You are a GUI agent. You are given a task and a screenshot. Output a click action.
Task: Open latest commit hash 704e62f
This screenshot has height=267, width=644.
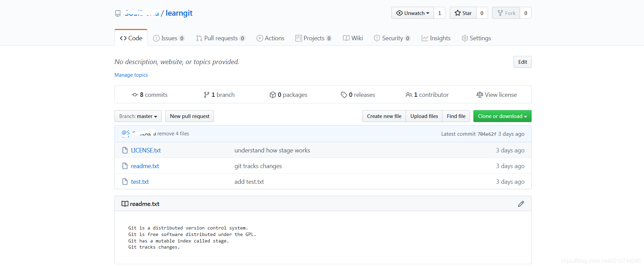tap(487, 134)
